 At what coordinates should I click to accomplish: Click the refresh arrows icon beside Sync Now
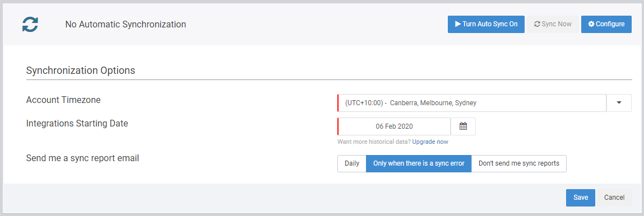coord(537,24)
